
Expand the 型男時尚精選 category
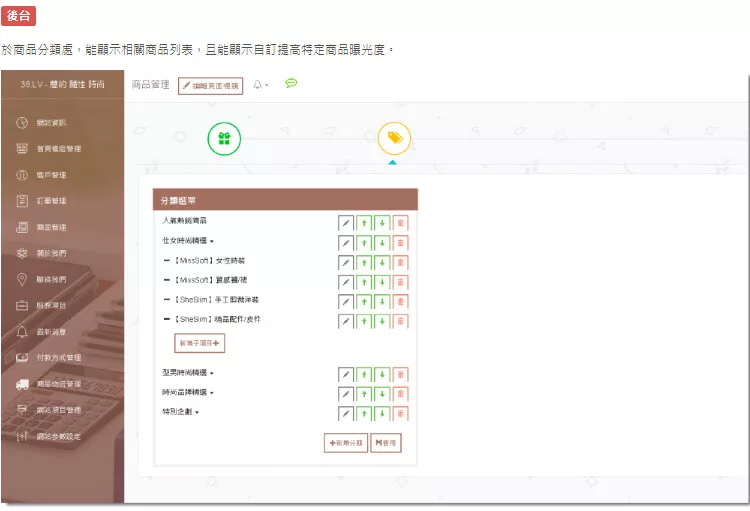pyautogui.click(x=212, y=373)
